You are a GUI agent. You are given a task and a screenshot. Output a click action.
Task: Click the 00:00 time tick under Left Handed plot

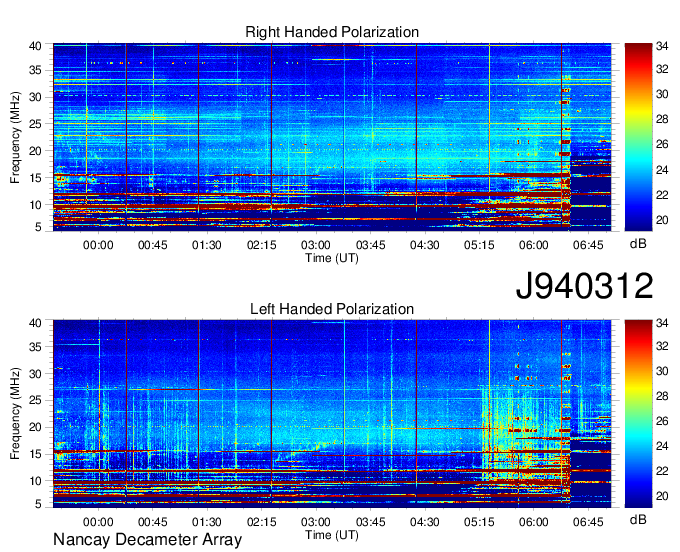98,522
